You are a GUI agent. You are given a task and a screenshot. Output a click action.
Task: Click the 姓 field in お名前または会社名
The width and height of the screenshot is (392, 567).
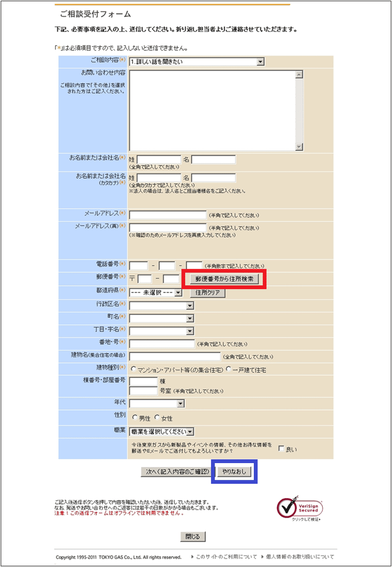(x=159, y=159)
